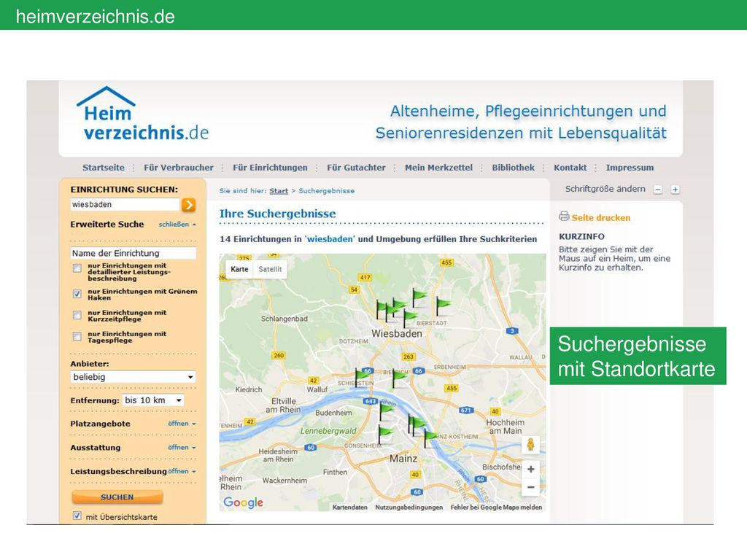
Task: Click the Schlangenbad label on map
Action: pos(284,319)
